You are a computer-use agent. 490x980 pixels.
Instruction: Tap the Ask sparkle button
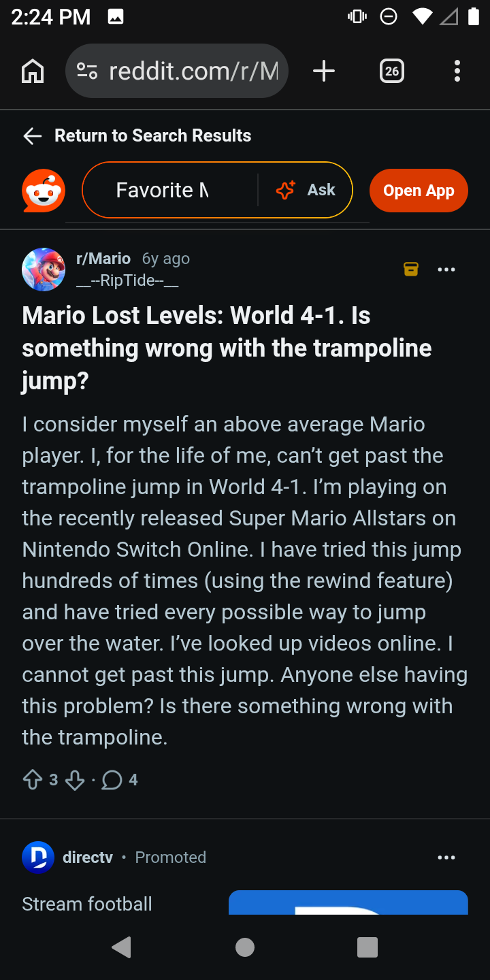(x=306, y=190)
